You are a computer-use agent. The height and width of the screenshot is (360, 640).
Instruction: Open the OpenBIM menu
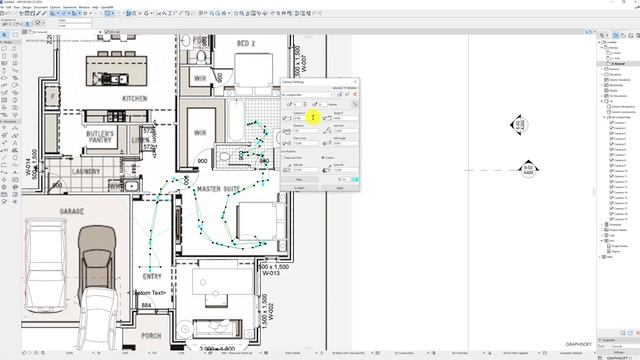[107, 7]
